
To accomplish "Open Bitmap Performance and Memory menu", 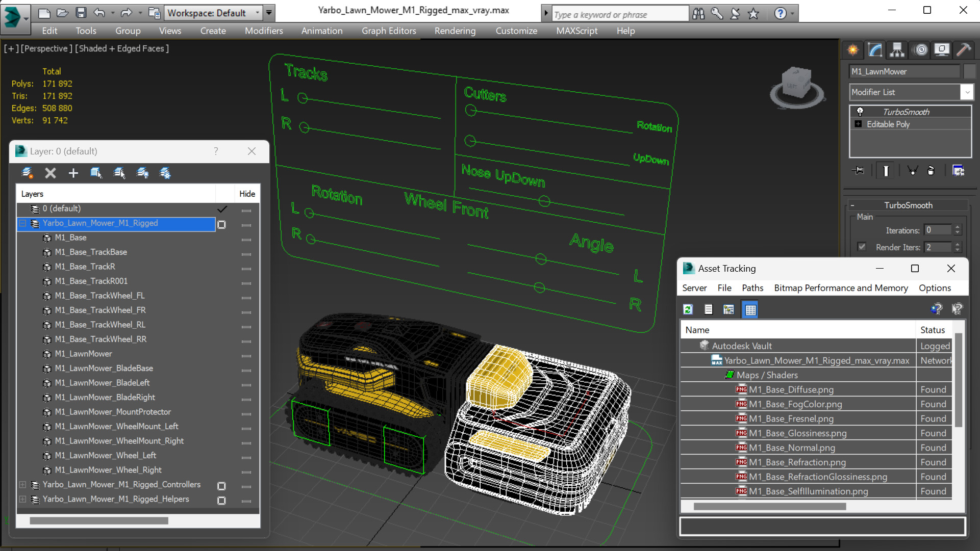I will tap(841, 287).
